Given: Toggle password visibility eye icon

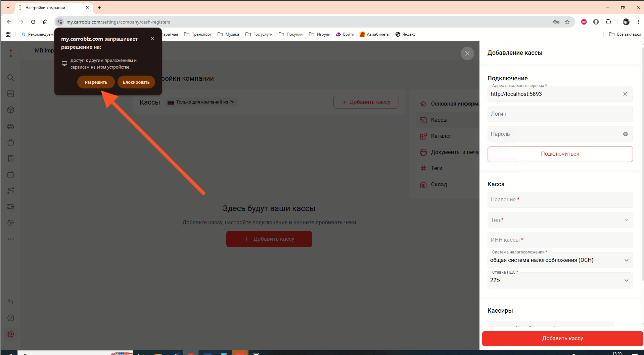Looking at the screenshot, I should [625, 134].
